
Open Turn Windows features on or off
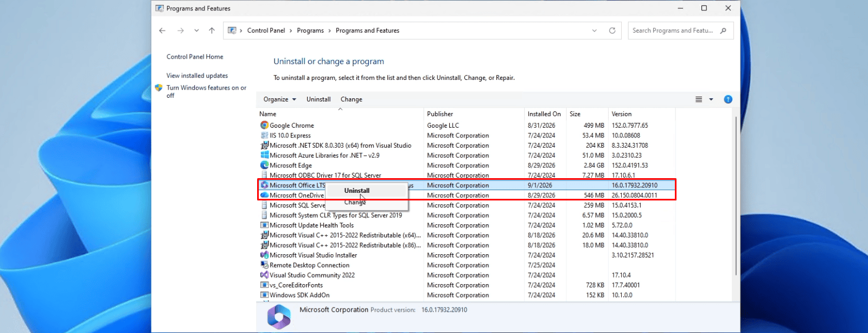tap(206, 91)
